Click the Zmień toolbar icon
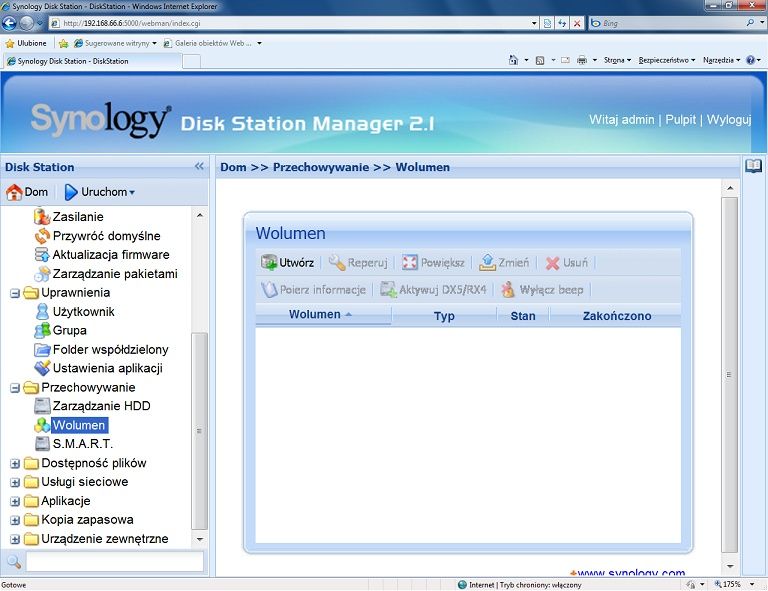The width and height of the screenshot is (768, 591). 487,263
